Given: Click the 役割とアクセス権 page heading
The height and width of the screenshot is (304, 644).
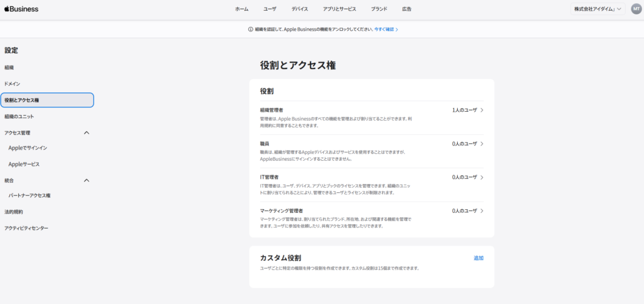Looking at the screenshot, I should [x=297, y=65].
